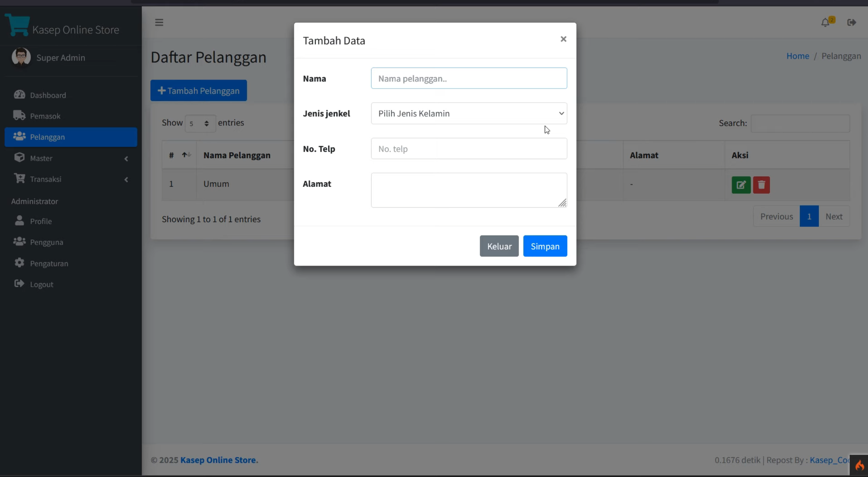The height and width of the screenshot is (477, 868).
Task: Open the Kasep Online Store footer link
Action: tap(219, 460)
